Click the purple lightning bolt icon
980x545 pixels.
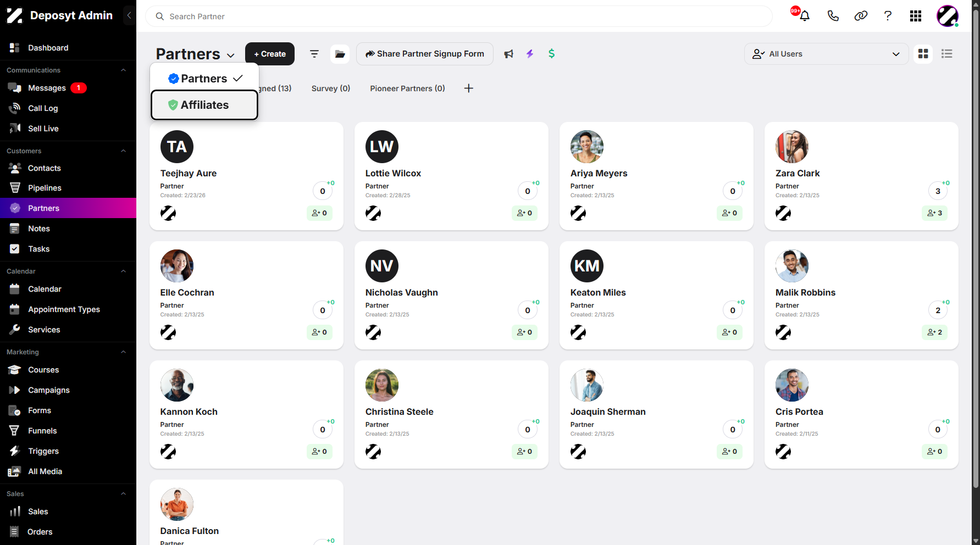click(530, 54)
